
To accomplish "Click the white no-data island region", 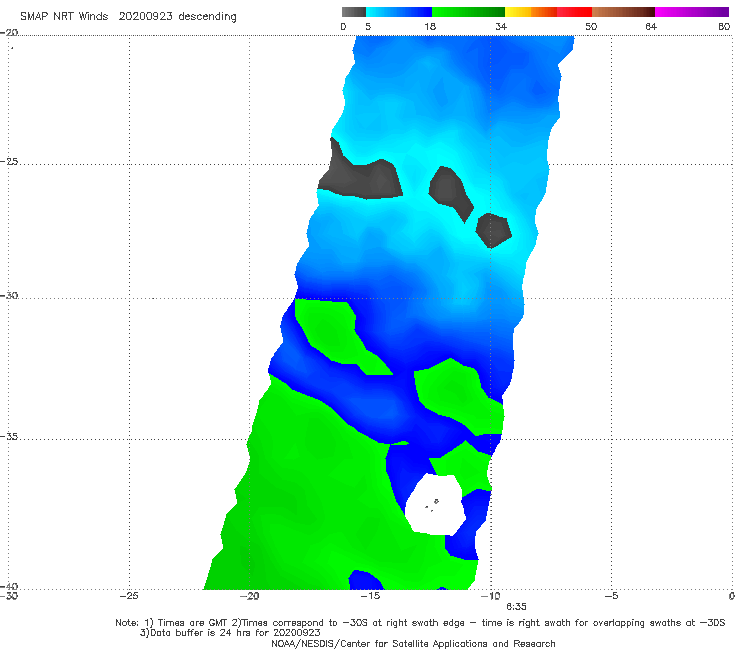I will tap(435, 504).
